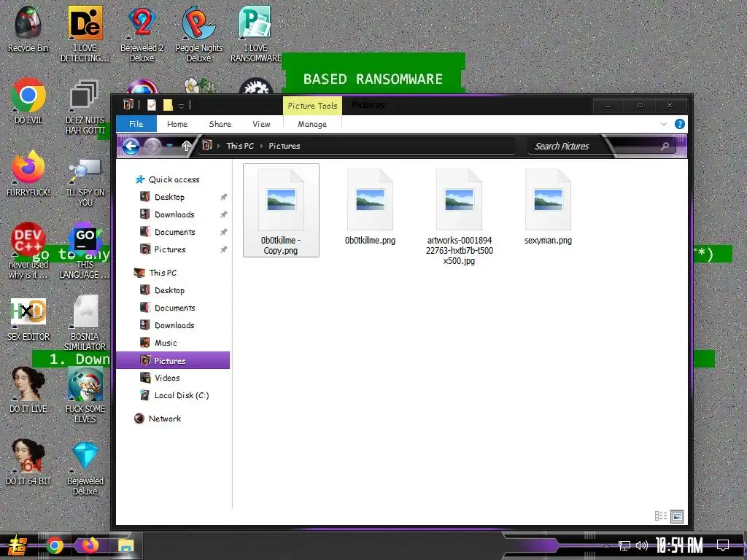
Task: Click the properties icon in the quick access toolbar
Action: click(x=152, y=105)
